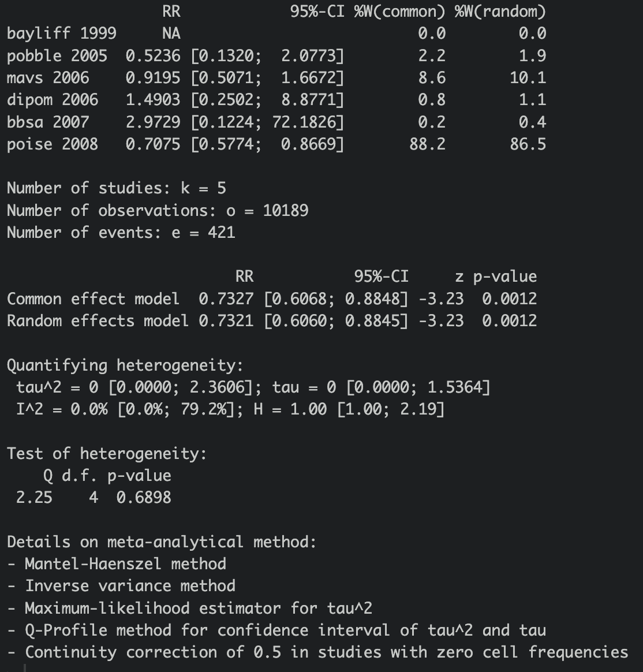Click the 'Mantel-Haenszel method' line

(x=117, y=564)
